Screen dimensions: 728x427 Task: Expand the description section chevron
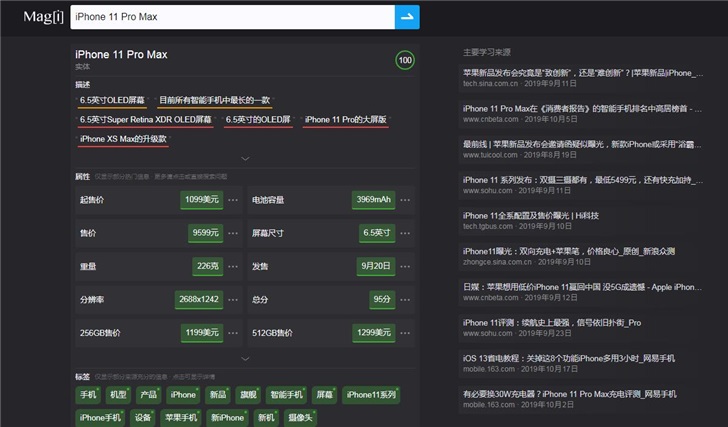[x=246, y=158]
